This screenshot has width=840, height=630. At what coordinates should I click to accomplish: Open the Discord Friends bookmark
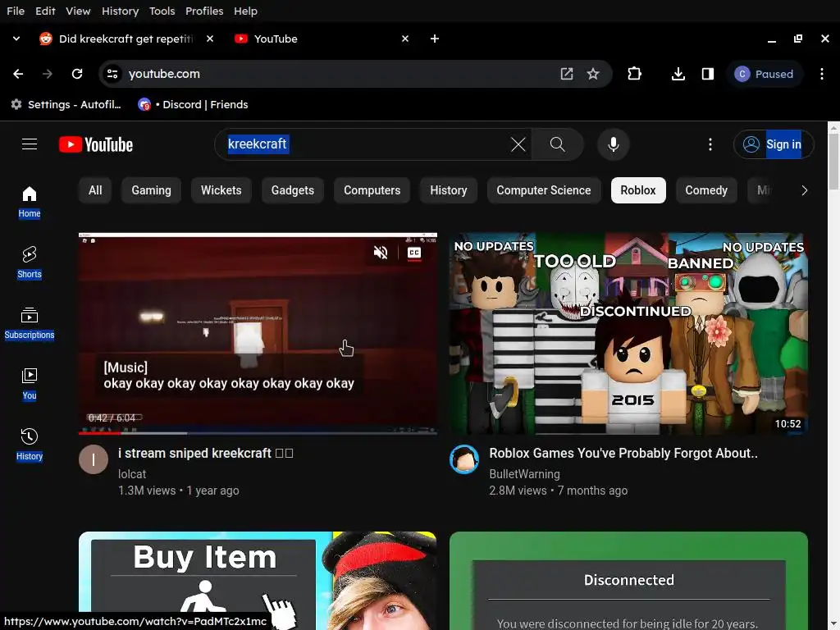pyautogui.click(x=193, y=104)
